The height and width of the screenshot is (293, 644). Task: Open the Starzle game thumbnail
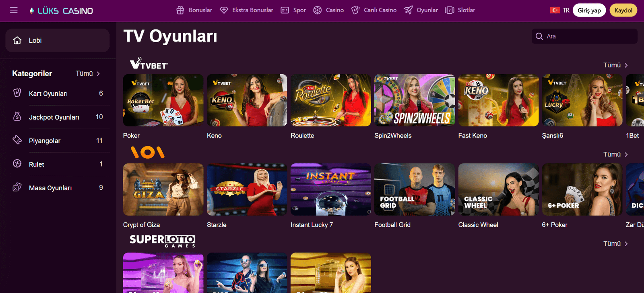(x=247, y=189)
